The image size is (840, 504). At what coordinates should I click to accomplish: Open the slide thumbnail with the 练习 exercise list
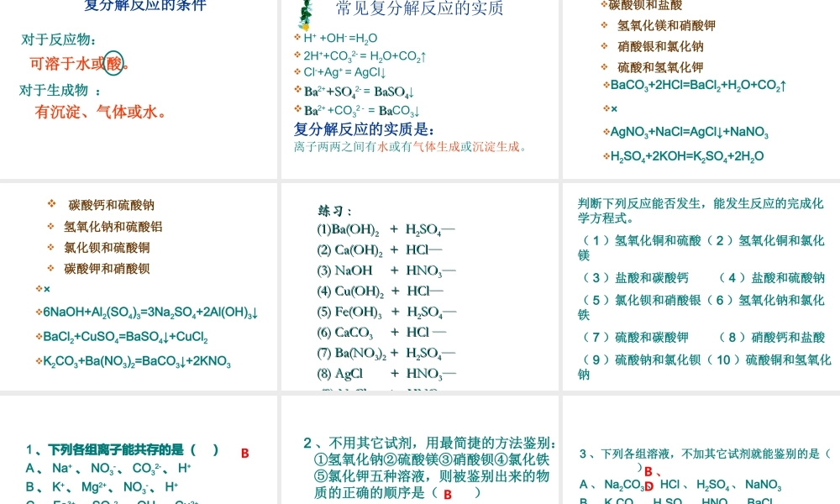coord(419,286)
